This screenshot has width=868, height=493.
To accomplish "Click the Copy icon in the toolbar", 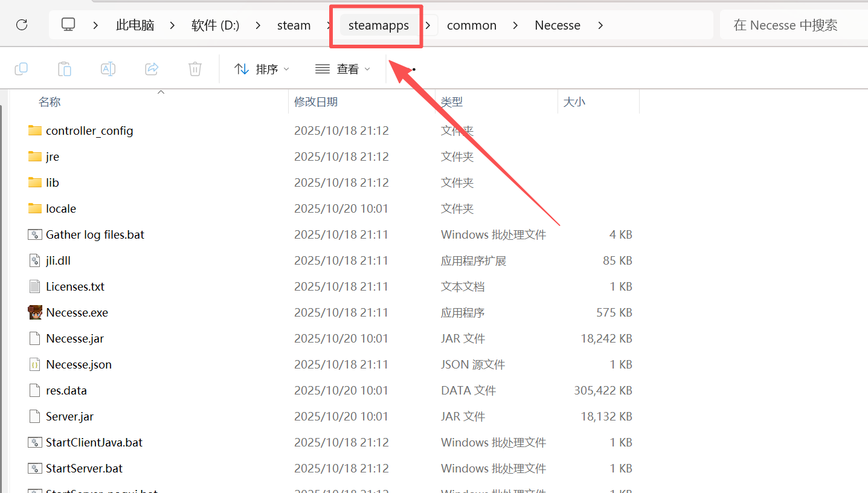I will [x=21, y=69].
